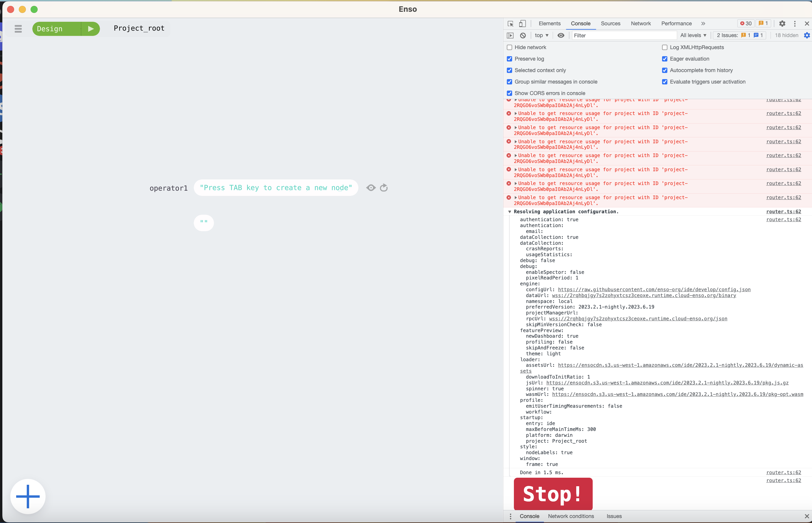Enable the Hide network checkbox
The image size is (812, 523).
[509, 47]
